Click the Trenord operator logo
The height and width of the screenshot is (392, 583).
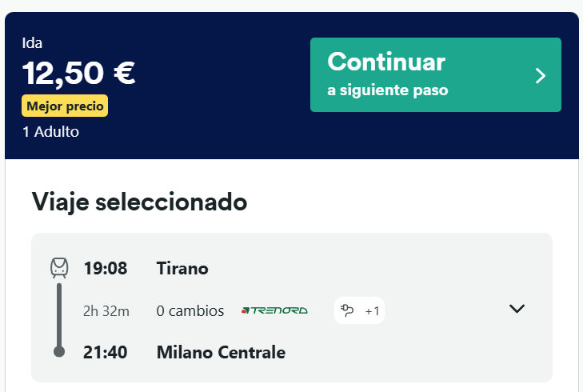(275, 310)
